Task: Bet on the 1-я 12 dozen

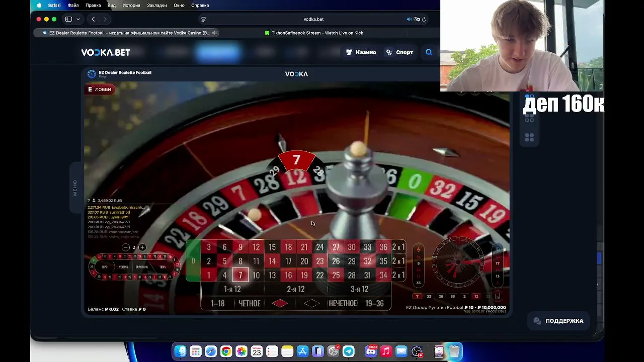Action: (232, 289)
